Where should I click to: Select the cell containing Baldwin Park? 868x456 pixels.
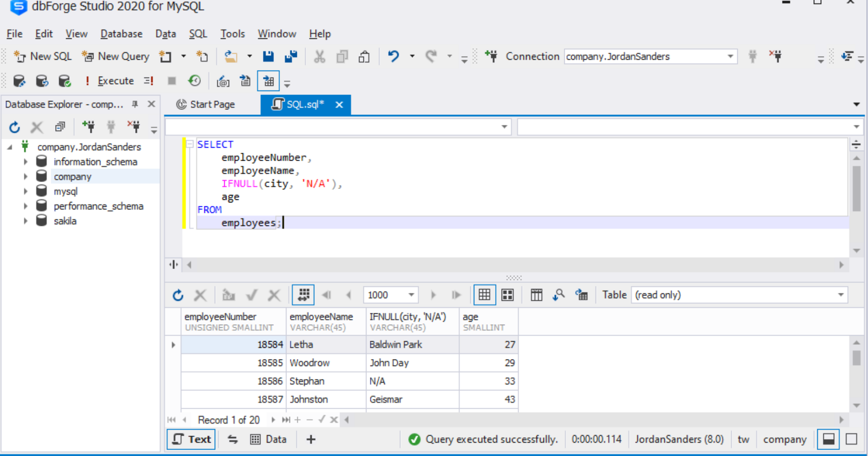413,345
